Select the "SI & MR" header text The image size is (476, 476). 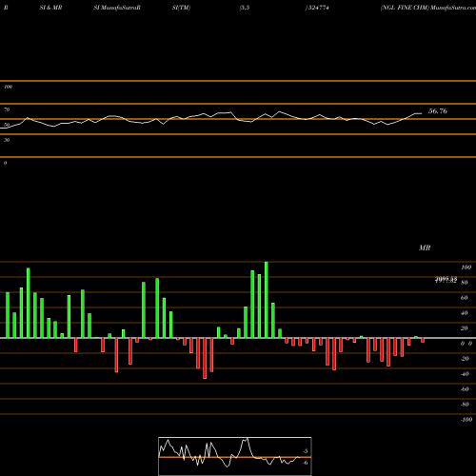[x=50, y=8]
